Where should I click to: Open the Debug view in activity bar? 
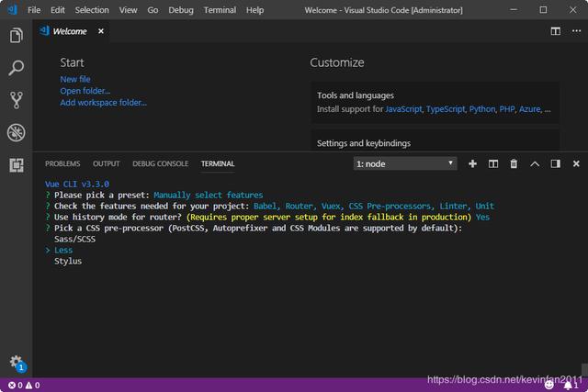pyautogui.click(x=17, y=132)
